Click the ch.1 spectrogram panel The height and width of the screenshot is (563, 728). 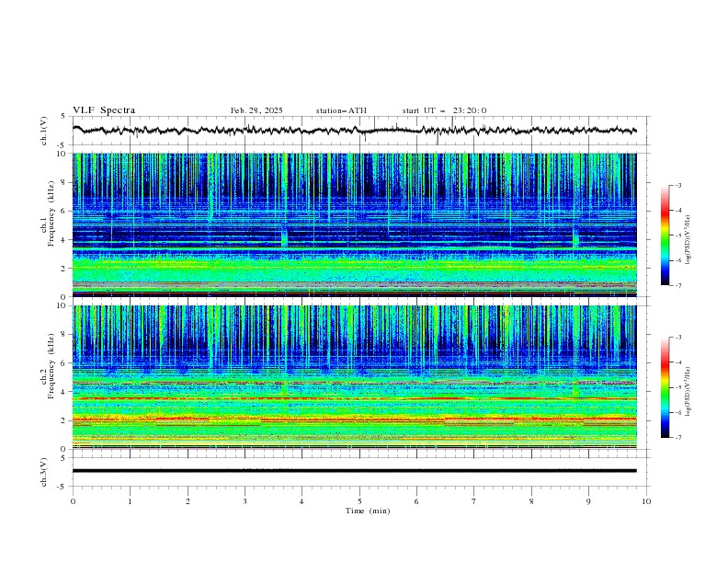[354, 224]
